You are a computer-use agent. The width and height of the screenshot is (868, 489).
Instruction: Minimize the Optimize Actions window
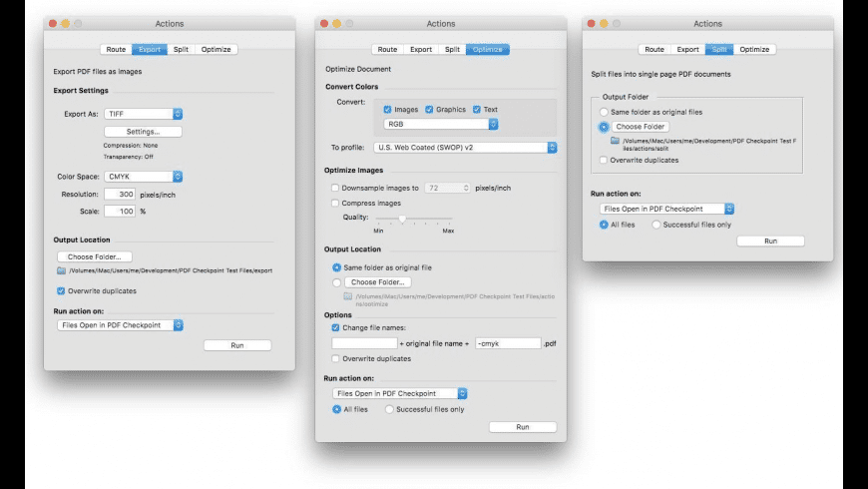336,23
